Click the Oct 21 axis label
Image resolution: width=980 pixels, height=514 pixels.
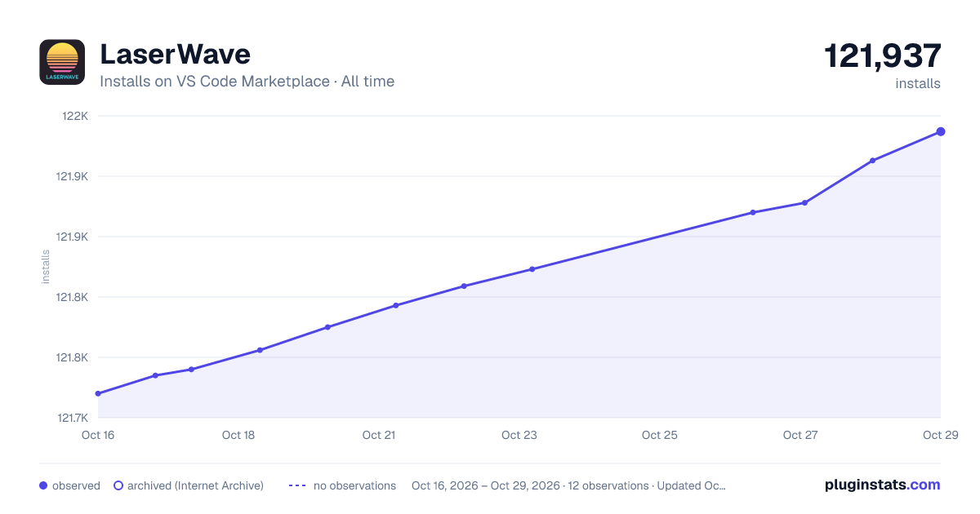click(379, 435)
